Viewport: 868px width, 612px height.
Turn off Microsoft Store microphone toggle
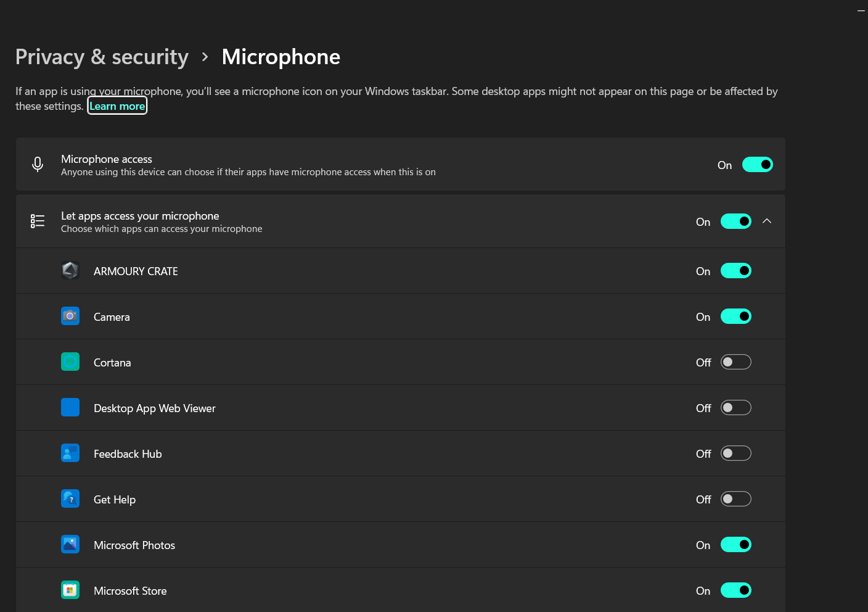click(x=736, y=590)
